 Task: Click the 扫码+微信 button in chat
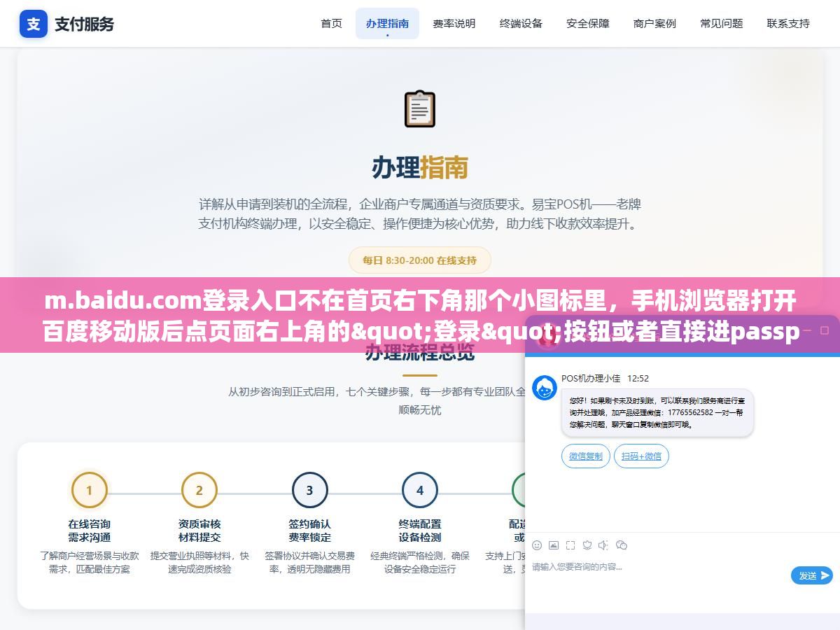point(641,456)
